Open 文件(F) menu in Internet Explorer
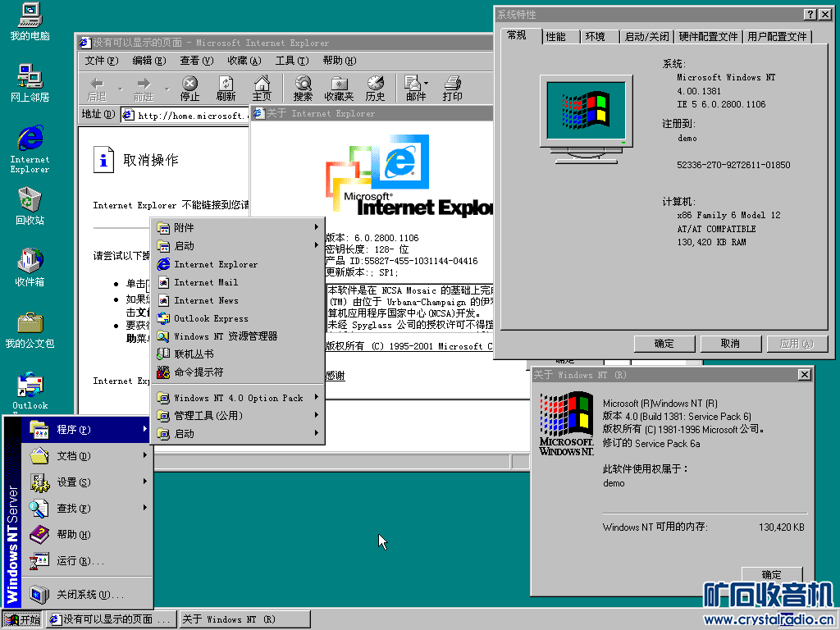840x630 pixels. pos(101,61)
